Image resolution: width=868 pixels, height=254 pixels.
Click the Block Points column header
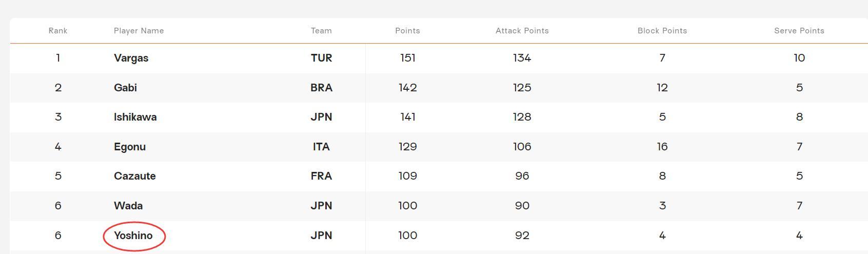pyautogui.click(x=662, y=31)
